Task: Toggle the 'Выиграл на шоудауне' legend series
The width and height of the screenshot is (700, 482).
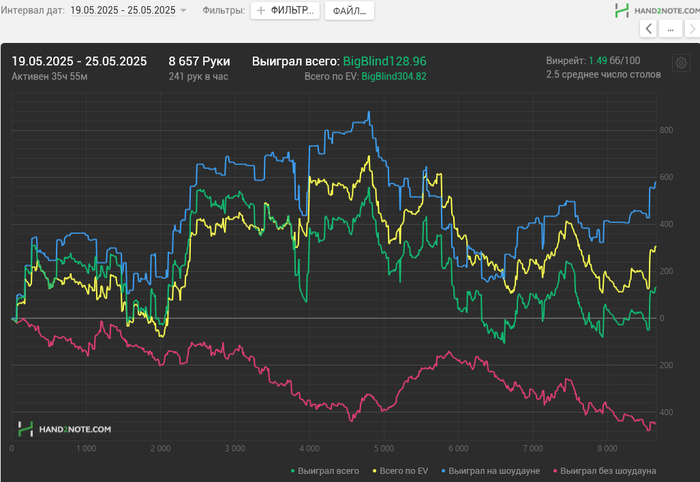Action: tap(490, 471)
